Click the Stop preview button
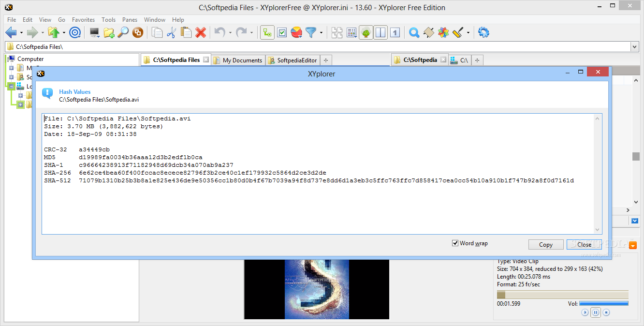Viewport: 644px width, 326px height. [606, 312]
